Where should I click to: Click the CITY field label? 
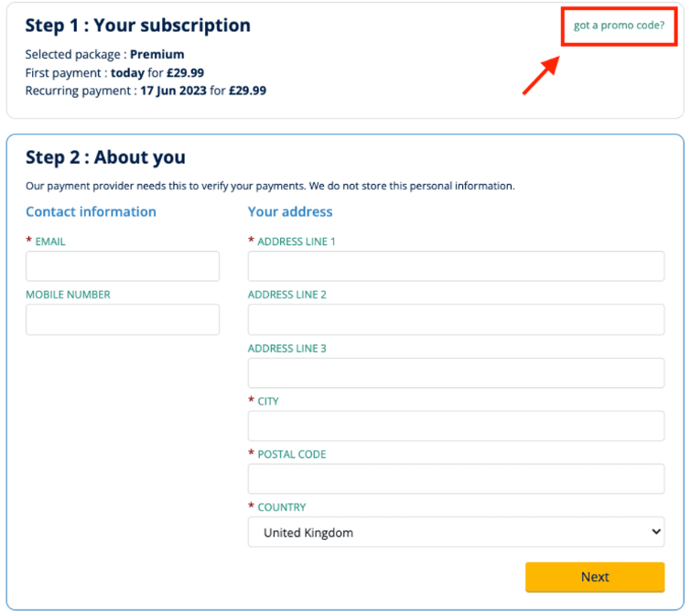click(x=268, y=401)
